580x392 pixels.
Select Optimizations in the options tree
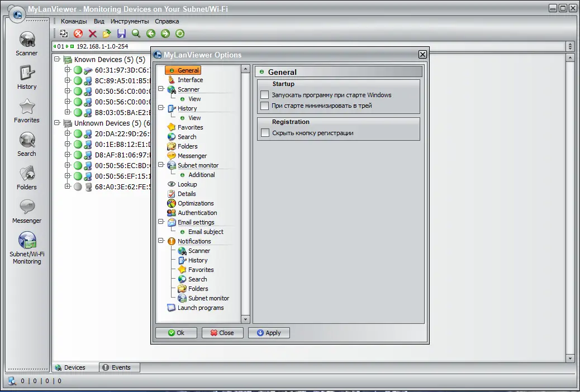click(x=196, y=203)
